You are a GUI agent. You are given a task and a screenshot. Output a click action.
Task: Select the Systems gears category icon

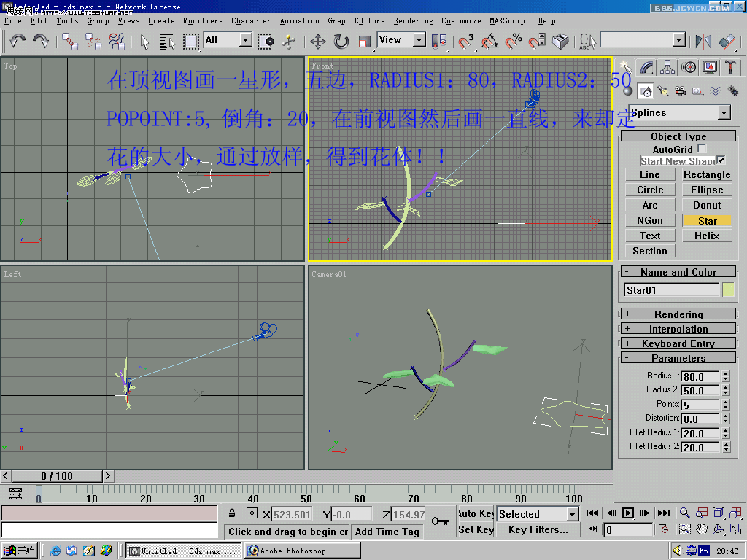732,91
